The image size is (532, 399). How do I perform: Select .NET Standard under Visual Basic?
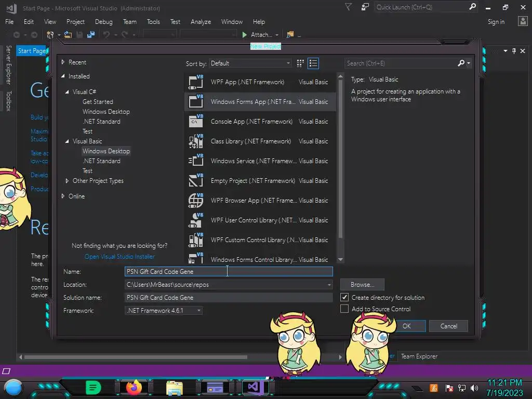[x=101, y=161]
